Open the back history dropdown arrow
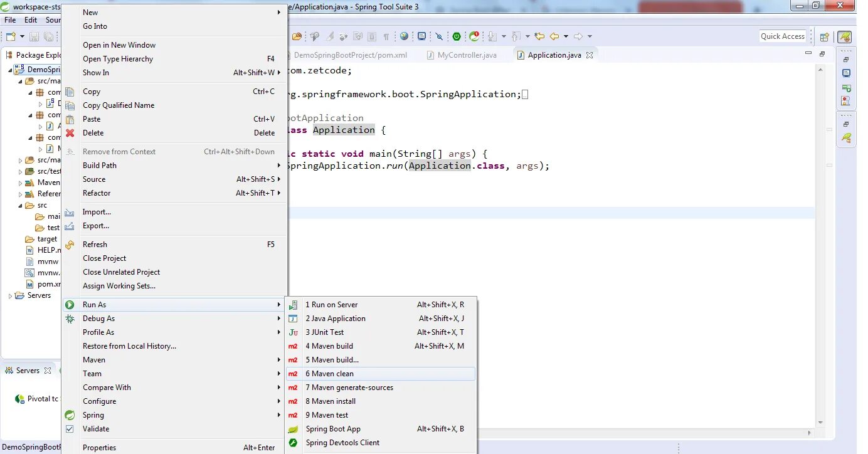This screenshot has height=454, width=868. [566, 36]
